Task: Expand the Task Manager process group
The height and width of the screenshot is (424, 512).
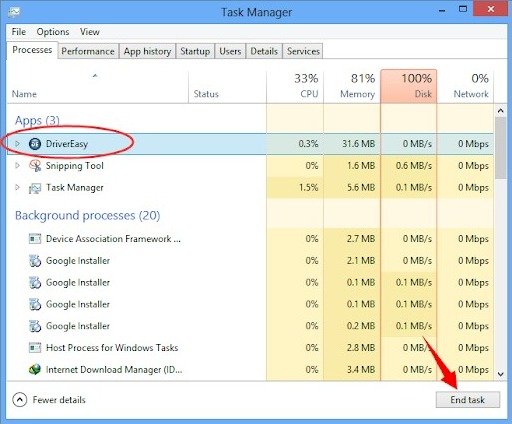Action: (17, 187)
